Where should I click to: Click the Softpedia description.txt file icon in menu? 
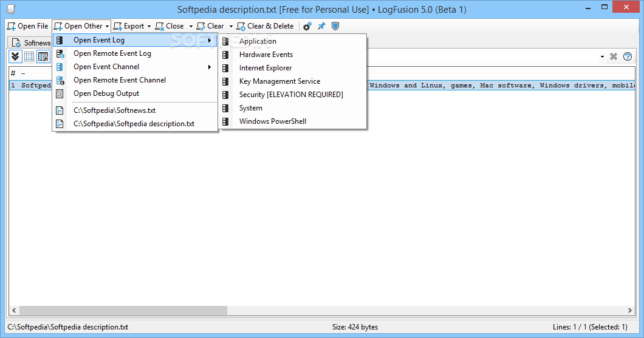[60, 124]
